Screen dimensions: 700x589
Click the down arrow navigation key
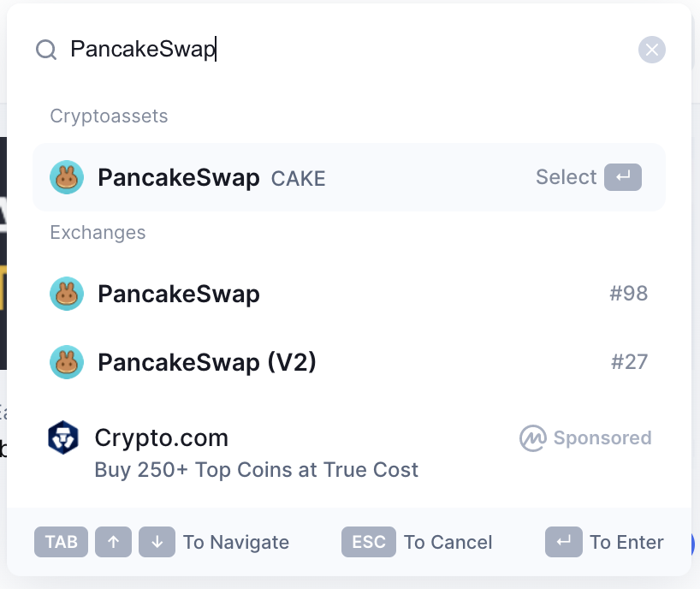[x=157, y=542]
